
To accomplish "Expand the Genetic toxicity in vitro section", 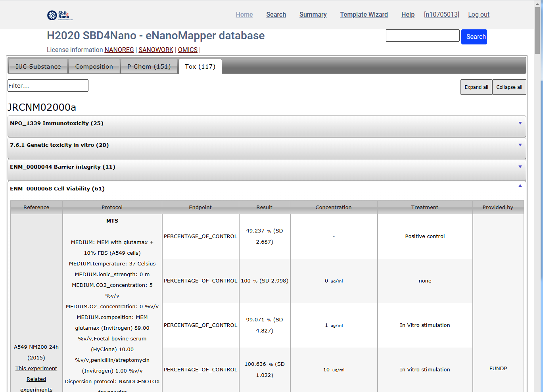I will coord(59,145).
